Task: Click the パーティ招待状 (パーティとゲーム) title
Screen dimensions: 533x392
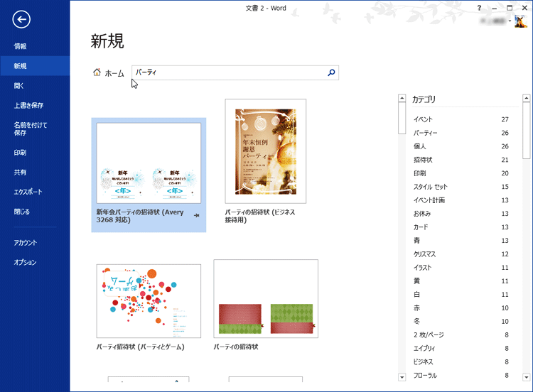Action: coord(141,347)
